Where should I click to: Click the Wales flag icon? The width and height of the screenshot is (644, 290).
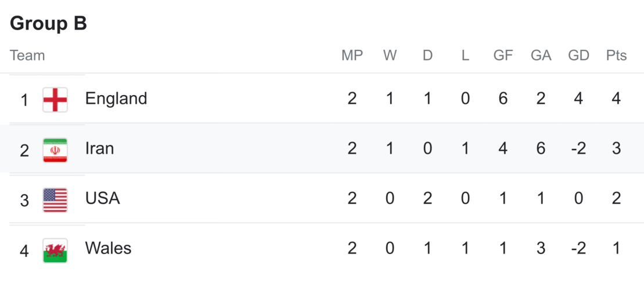click(55, 250)
